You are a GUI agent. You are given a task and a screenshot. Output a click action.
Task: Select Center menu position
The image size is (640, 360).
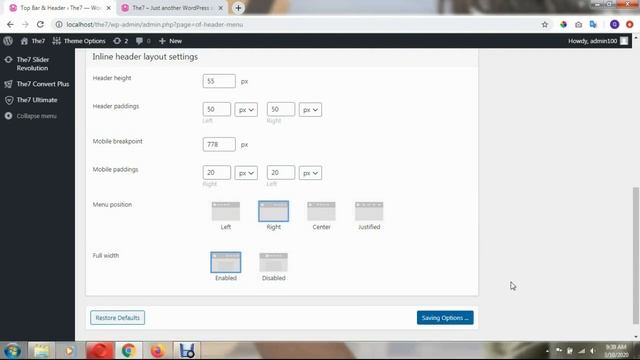click(321, 211)
